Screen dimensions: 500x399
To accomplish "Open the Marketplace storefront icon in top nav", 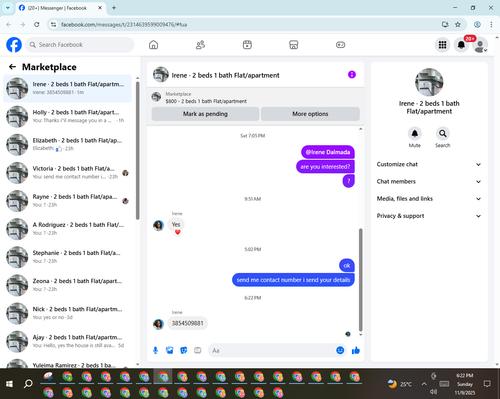I will [294, 45].
